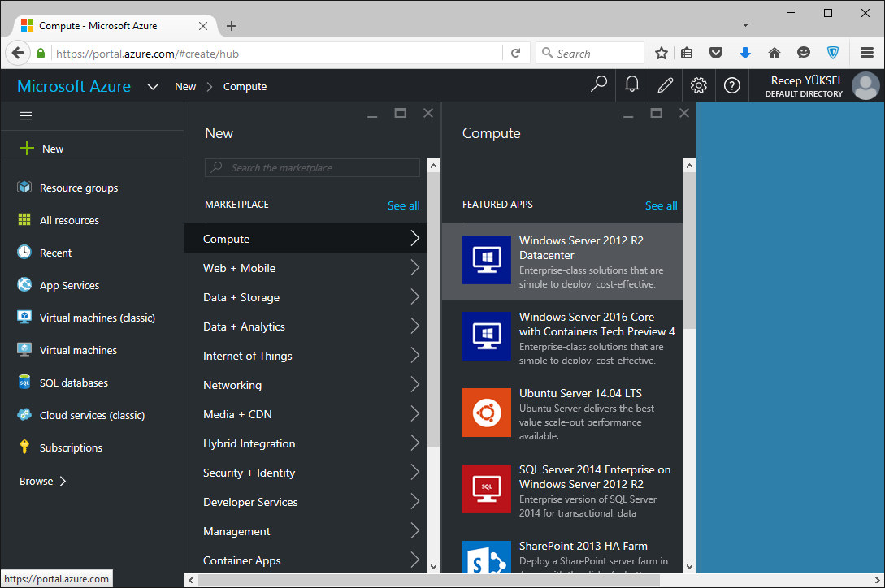Switch to the Compute browser tab
885x588 pixels.
click(x=113, y=26)
